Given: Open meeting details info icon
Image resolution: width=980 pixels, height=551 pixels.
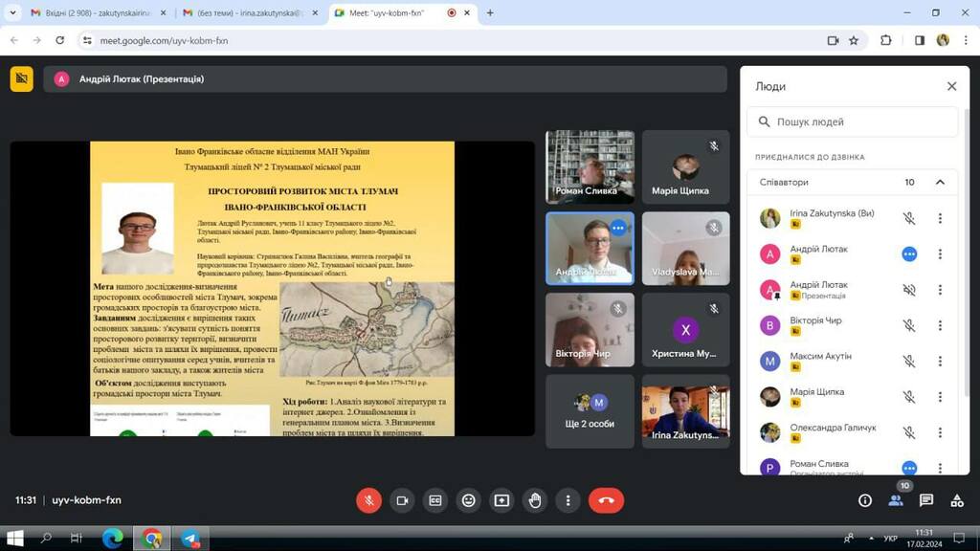Looking at the screenshot, I should 865,500.
